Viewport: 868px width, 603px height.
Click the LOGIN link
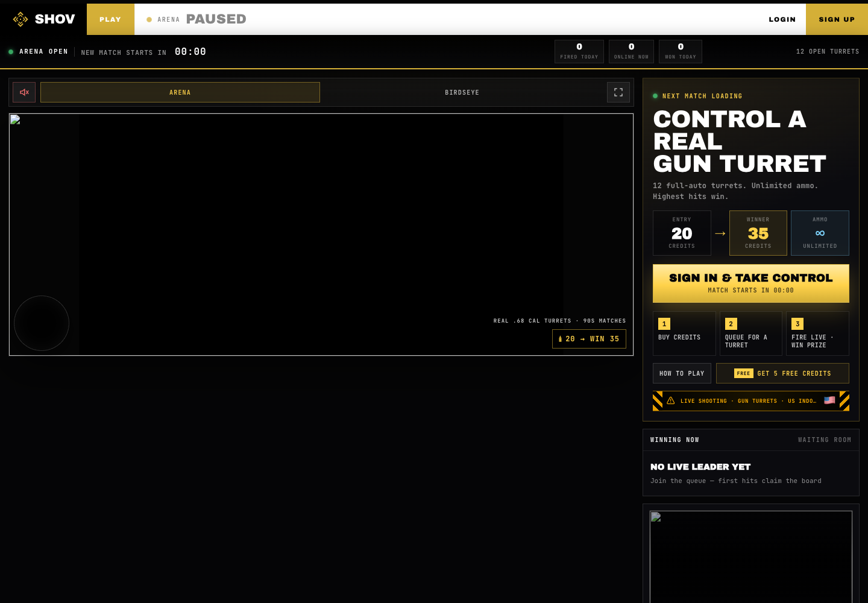tap(782, 19)
